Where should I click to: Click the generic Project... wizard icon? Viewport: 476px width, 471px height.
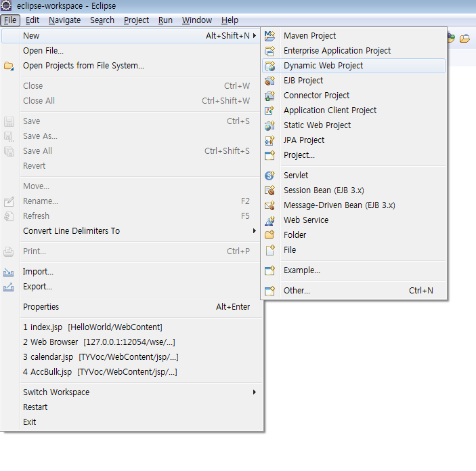269,155
